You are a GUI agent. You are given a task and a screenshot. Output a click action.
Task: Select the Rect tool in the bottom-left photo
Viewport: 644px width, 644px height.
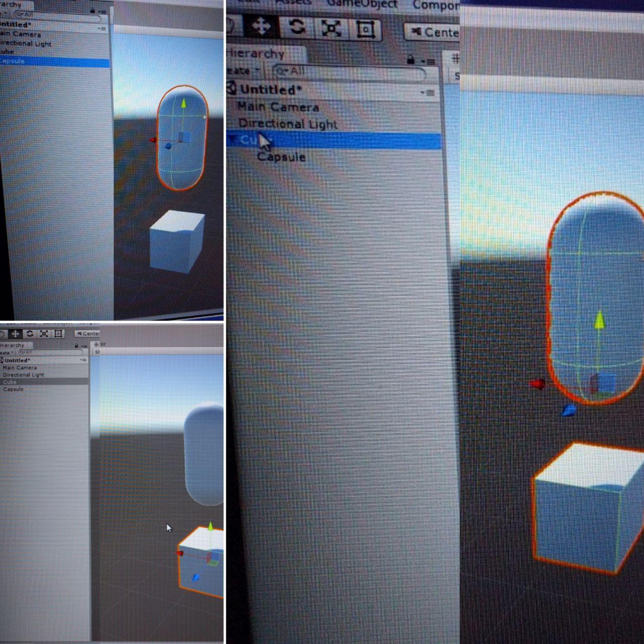pyautogui.click(x=58, y=334)
